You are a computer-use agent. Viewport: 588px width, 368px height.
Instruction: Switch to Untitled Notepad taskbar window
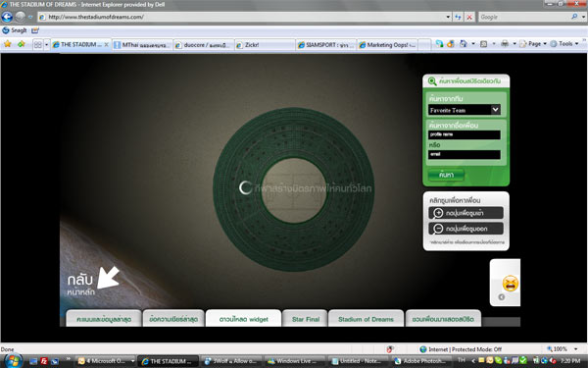pyautogui.click(x=359, y=361)
